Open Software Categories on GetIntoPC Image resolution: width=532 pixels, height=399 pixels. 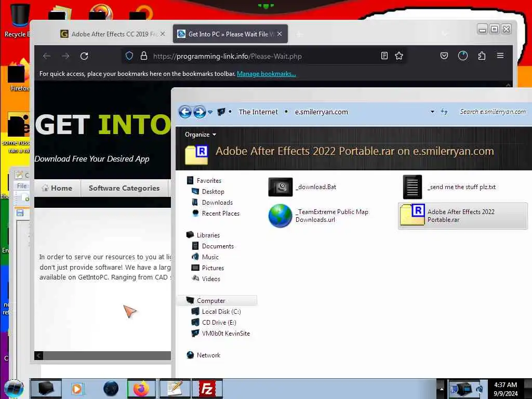coord(124,188)
